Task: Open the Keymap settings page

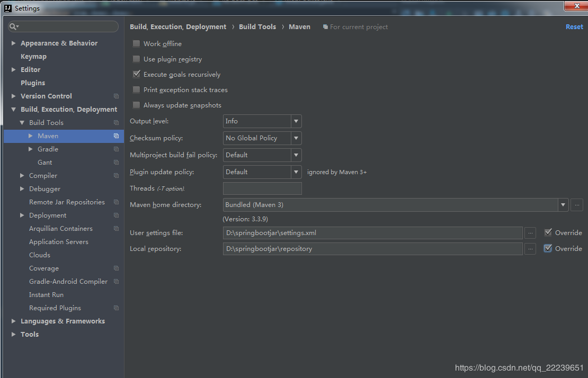Action: (x=33, y=57)
